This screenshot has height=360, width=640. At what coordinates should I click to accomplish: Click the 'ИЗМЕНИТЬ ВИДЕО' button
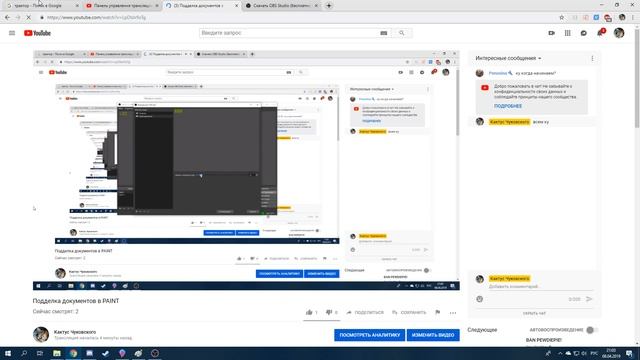[433, 335]
